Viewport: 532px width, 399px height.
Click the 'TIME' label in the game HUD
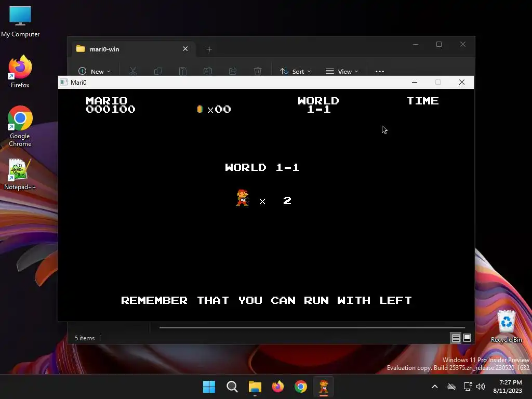click(423, 101)
